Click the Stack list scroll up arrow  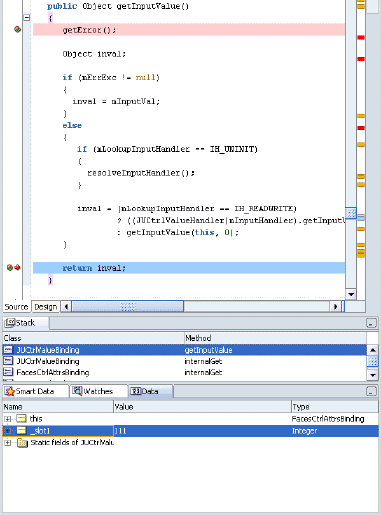coord(372,350)
